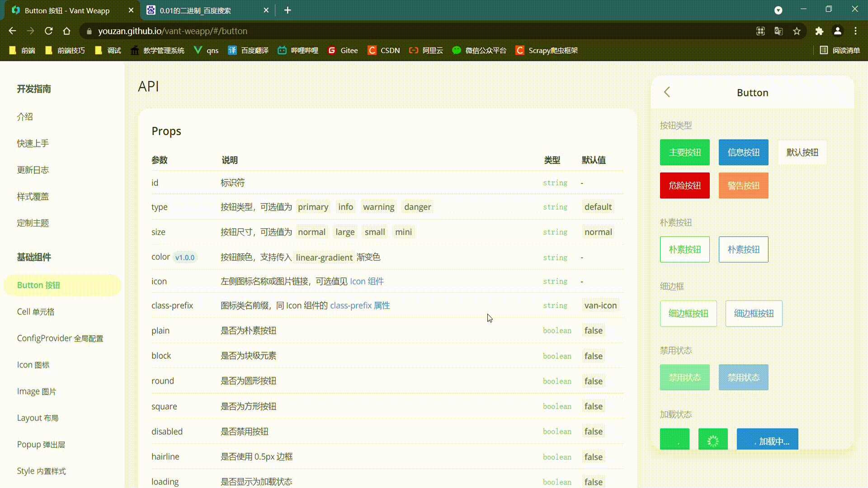Screen dimensions: 868x488
Task: Open Popup 弹出层 in sidebar
Action: (x=41, y=444)
